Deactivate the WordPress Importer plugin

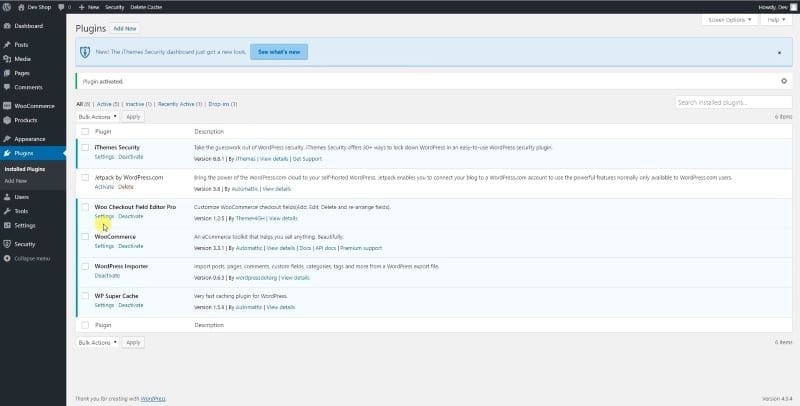[x=107, y=275]
